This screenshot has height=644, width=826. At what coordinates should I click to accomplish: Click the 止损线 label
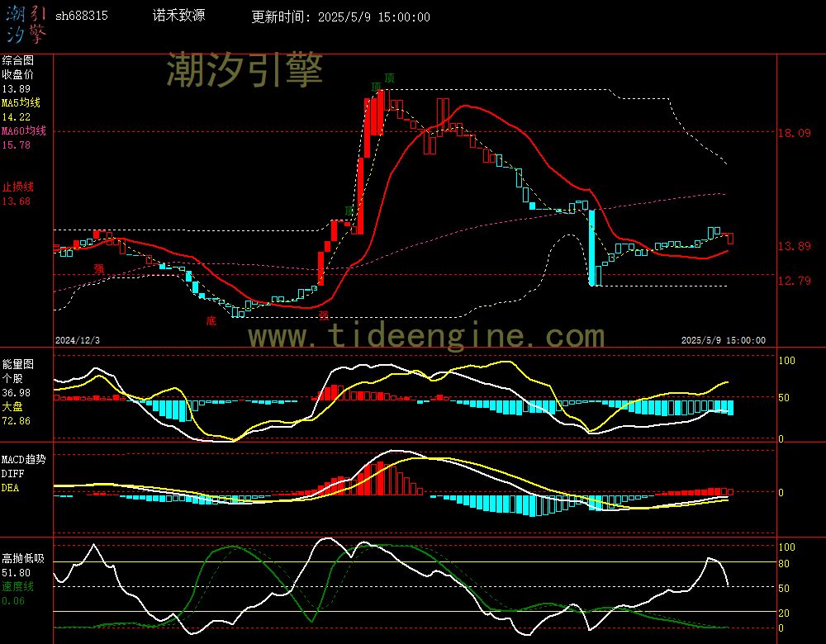18,187
